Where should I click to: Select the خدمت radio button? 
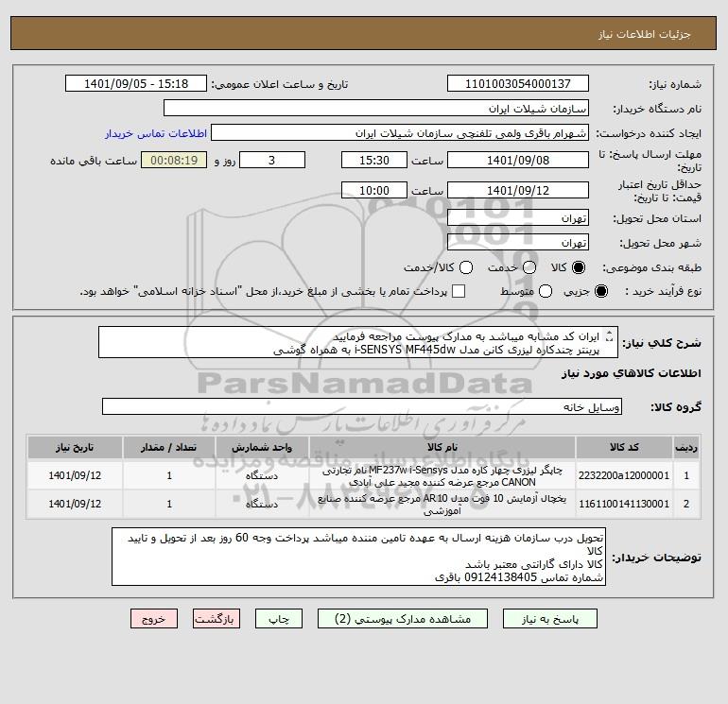(529, 267)
